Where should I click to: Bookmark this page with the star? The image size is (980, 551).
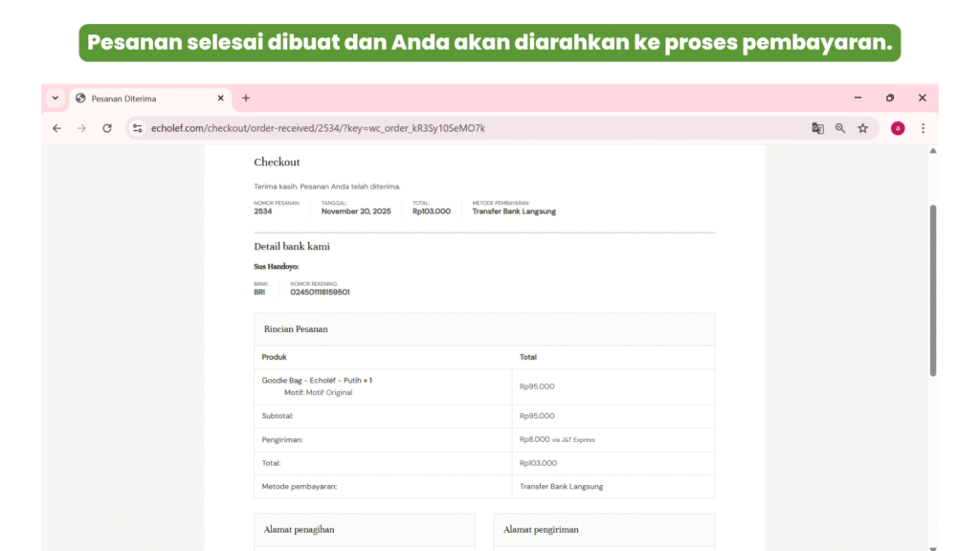pos(862,128)
